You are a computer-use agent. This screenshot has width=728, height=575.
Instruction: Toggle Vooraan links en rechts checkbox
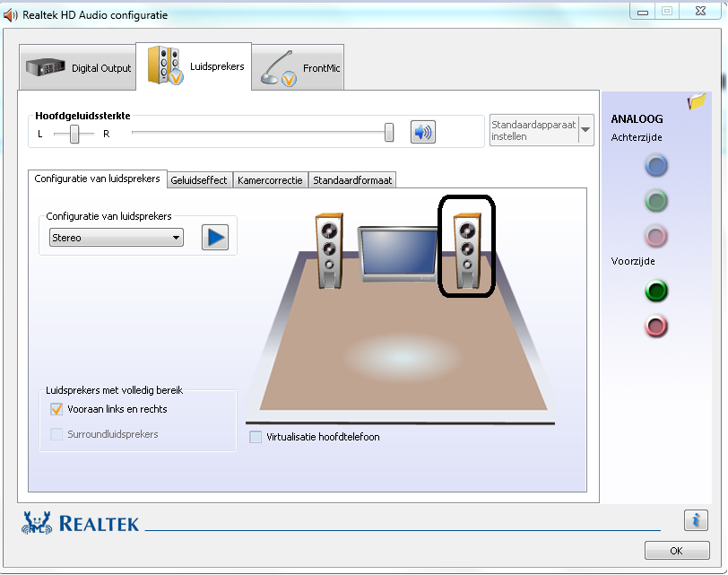(x=56, y=409)
